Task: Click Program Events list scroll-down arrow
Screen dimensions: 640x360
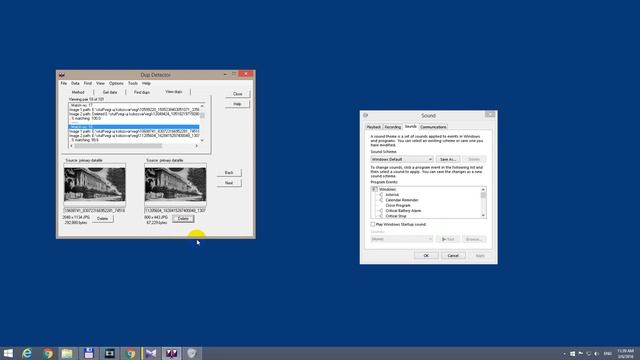Action: [483, 216]
